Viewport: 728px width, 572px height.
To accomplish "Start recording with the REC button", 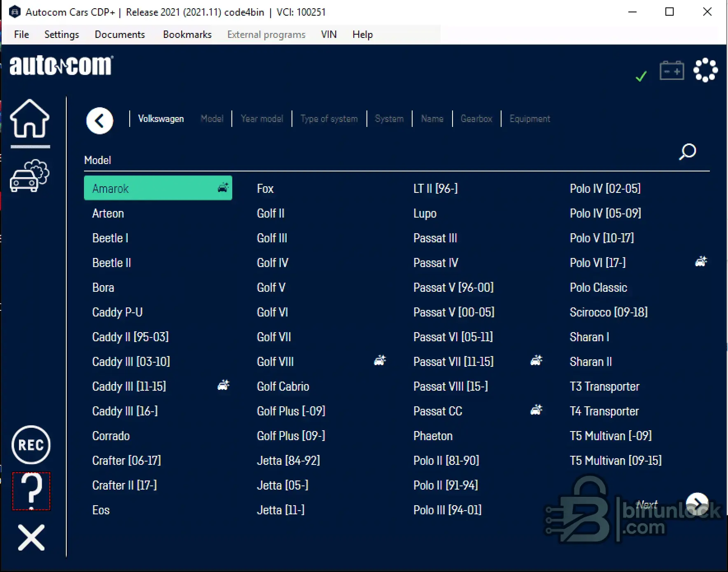I will (31, 445).
